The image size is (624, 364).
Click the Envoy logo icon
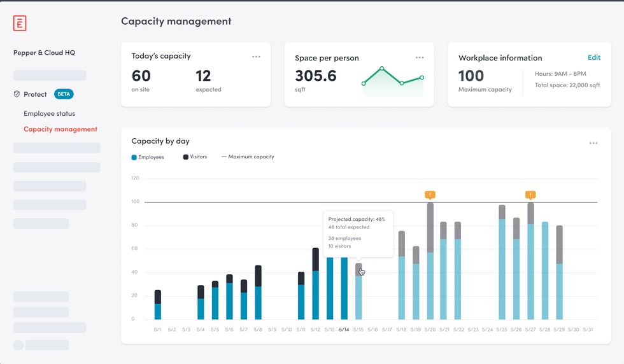[20, 23]
